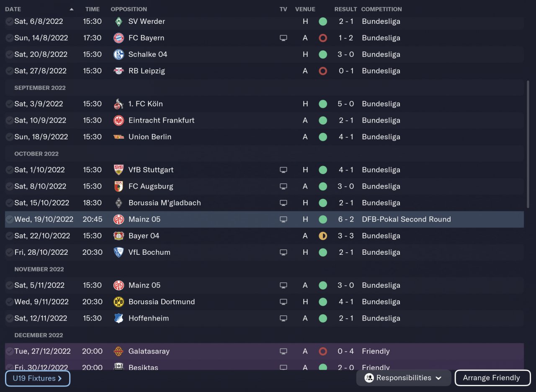Sort fixtures using the Date column arrow
This screenshot has width=536, height=392.
tap(72, 9)
